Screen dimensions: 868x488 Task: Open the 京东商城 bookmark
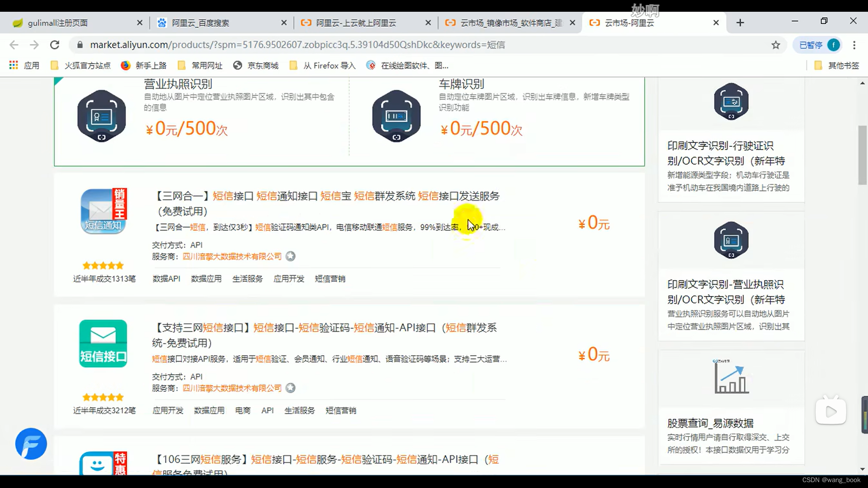(256, 66)
